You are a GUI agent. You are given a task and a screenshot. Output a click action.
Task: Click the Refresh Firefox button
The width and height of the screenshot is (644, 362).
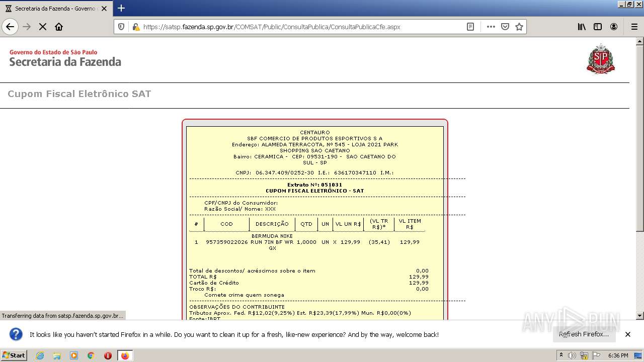(584, 334)
